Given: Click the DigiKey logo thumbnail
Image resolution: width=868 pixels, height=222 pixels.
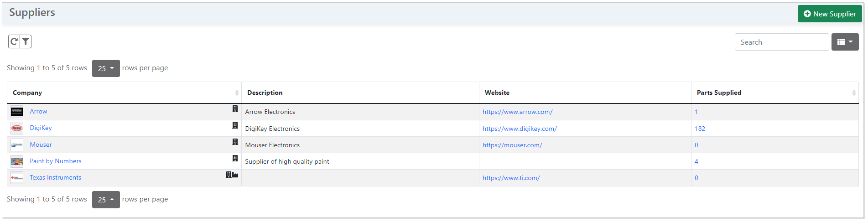Looking at the screenshot, I should pos(17,129).
